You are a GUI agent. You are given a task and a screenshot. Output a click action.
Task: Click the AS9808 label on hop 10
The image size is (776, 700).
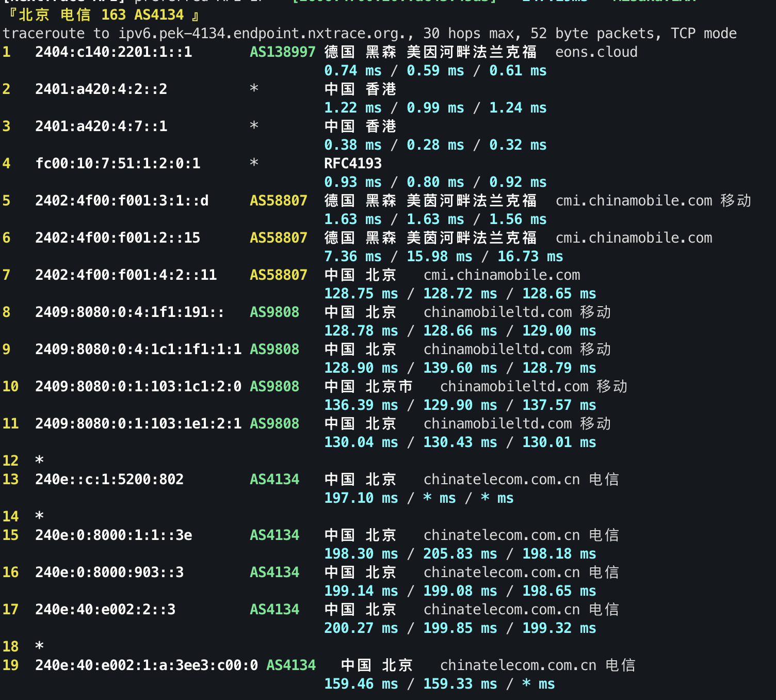274,386
